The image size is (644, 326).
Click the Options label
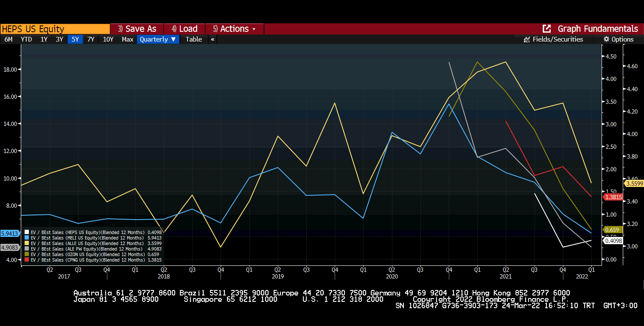pos(622,39)
